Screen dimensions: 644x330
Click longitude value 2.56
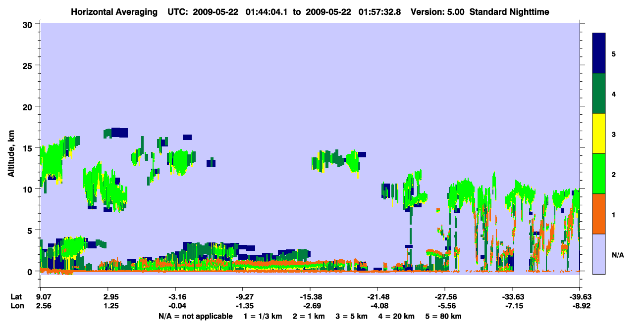click(x=43, y=306)
